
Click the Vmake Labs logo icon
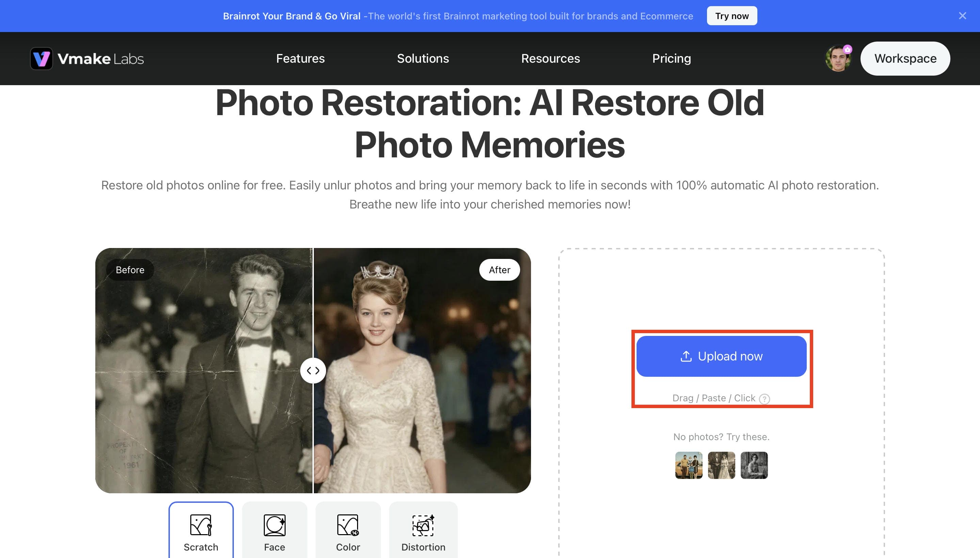point(42,59)
